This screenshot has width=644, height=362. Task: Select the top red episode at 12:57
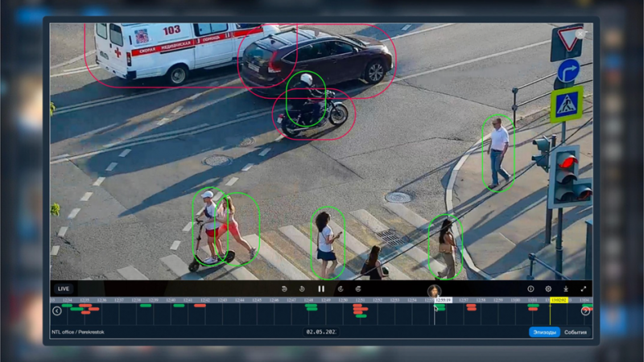pos(471,306)
